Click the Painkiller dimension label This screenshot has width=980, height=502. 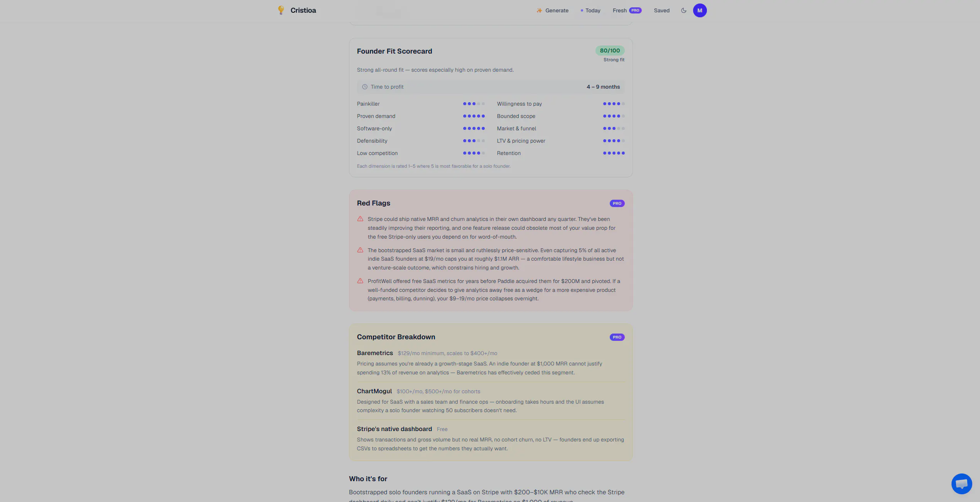(368, 104)
